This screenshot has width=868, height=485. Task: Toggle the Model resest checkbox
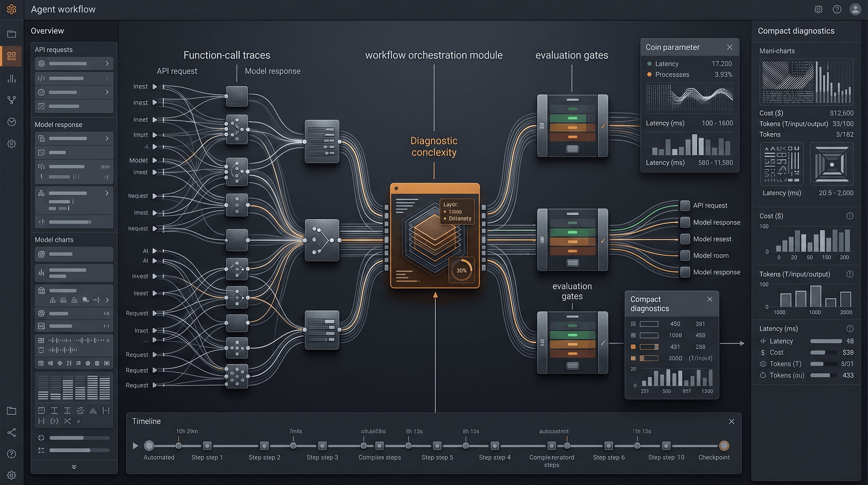pyautogui.click(x=685, y=239)
